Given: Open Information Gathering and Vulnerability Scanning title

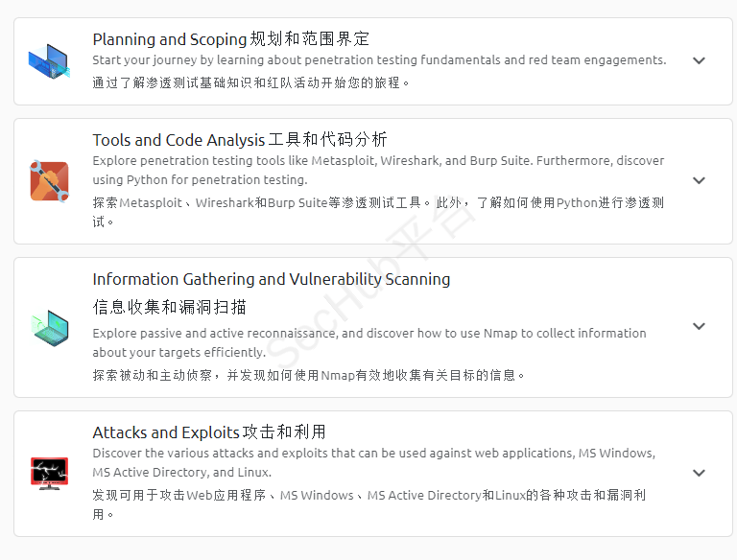Looking at the screenshot, I should tap(272, 279).
